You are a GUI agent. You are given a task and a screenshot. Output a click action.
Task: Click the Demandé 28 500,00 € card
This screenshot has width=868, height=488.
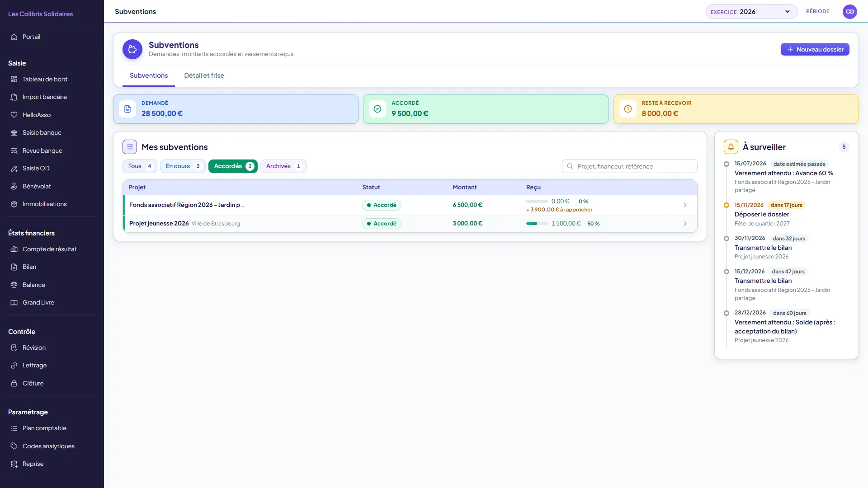236,109
